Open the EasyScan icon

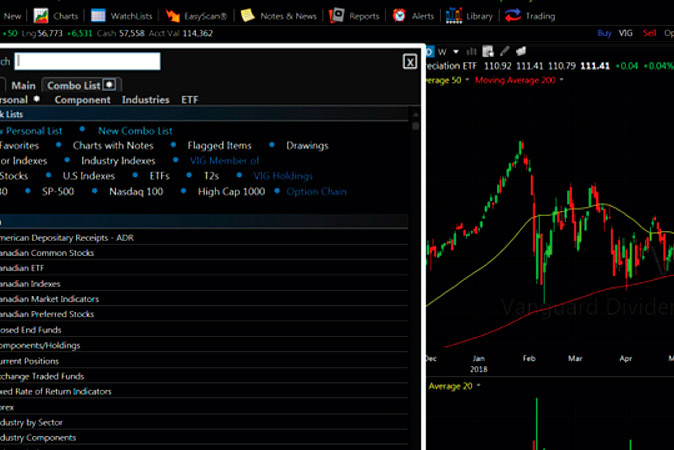click(171, 15)
